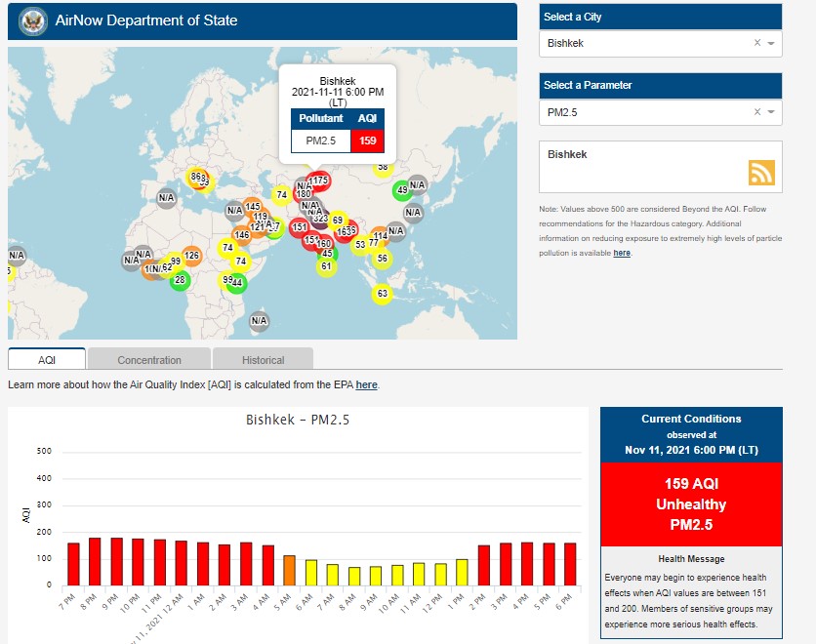Click the yellow map marker labeled 63
This screenshot has height=644, width=816.
[x=382, y=294]
